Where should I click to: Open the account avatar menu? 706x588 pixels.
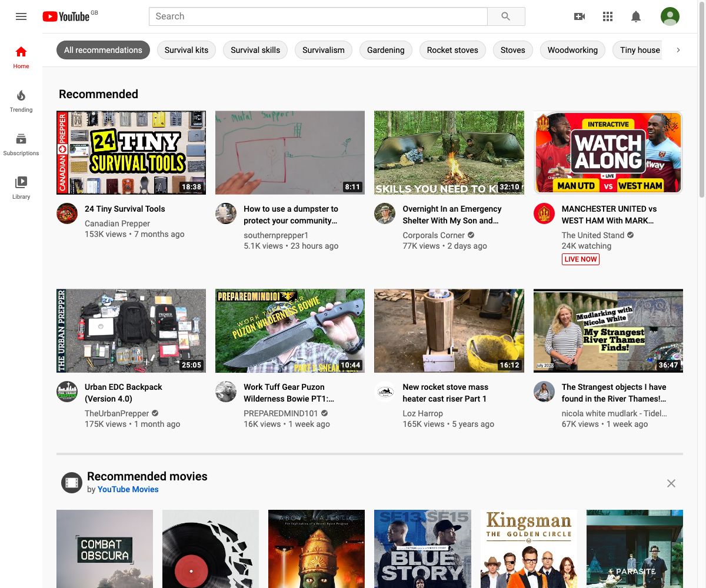670,16
